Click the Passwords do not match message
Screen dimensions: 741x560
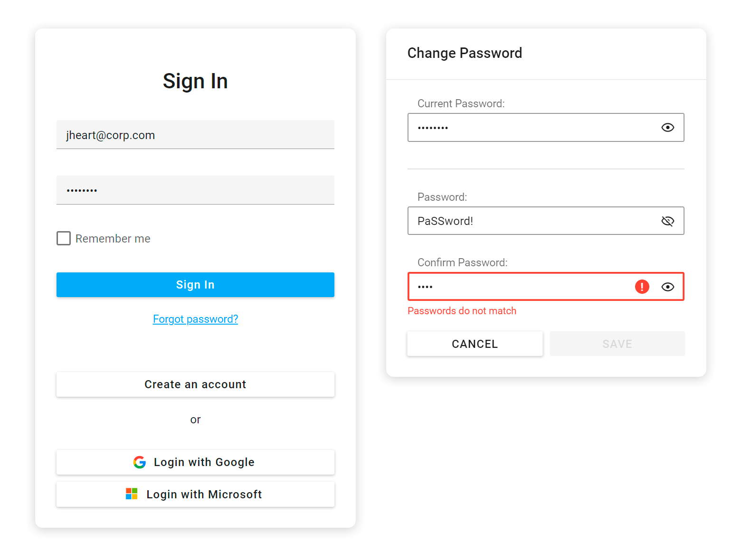pos(462,311)
